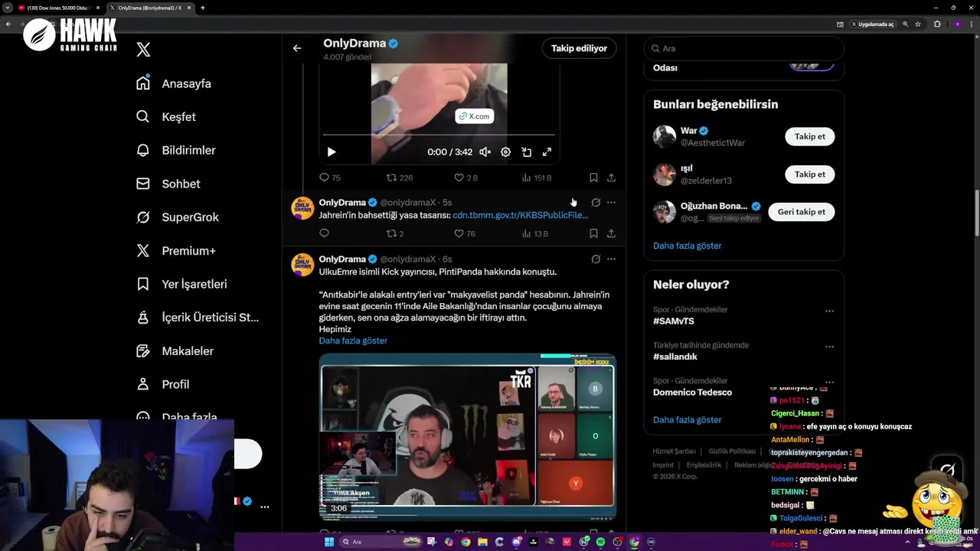The height and width of the screenshot is (551, 980).
Task: Click the Grok icon on the 5s post
Action: (x=596, y=203)
